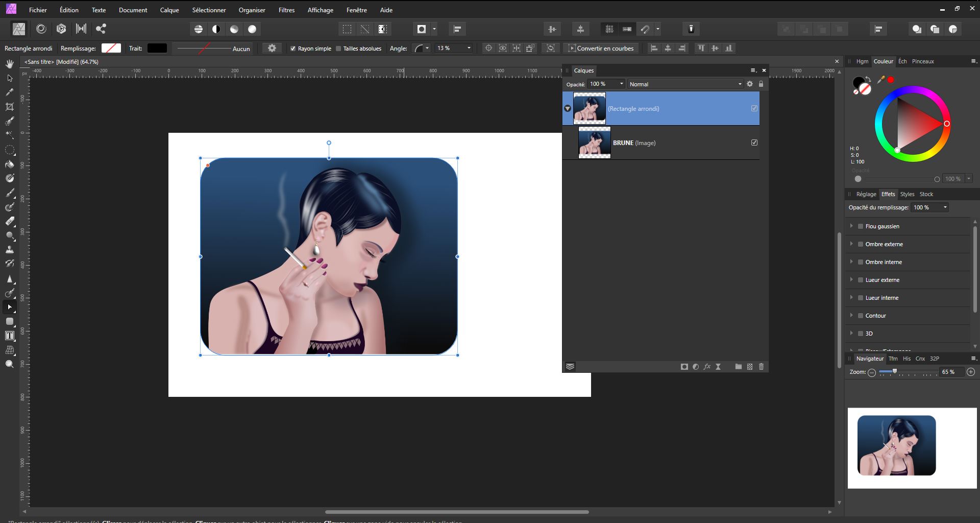Screen dimensions: 980x523
Task: Select the Text tool
Action: point(9,336)
